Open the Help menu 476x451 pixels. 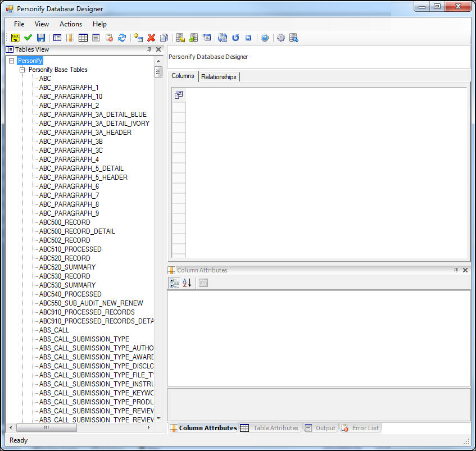(x=99, y=24)
